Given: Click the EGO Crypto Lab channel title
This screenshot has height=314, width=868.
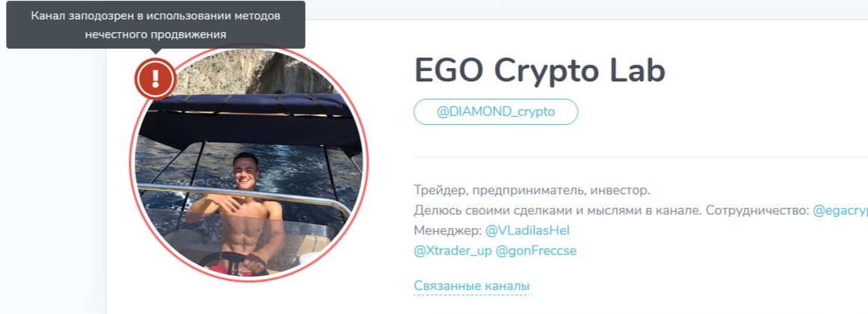Looking at the screenshot, I should [540, 70].
